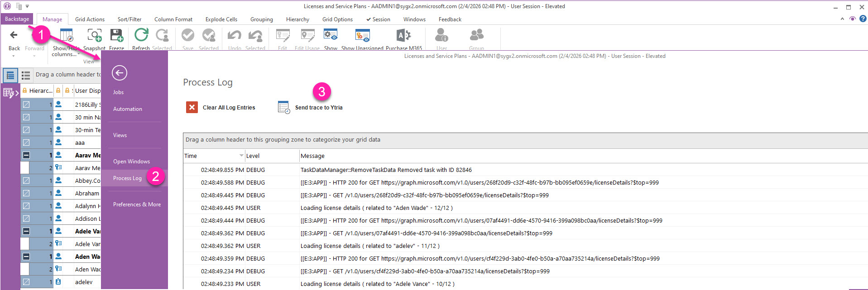The width and height of the screenshot is (868, 290).
Task: Click the backstage back arrow circle
Action: tap(120, 73)
